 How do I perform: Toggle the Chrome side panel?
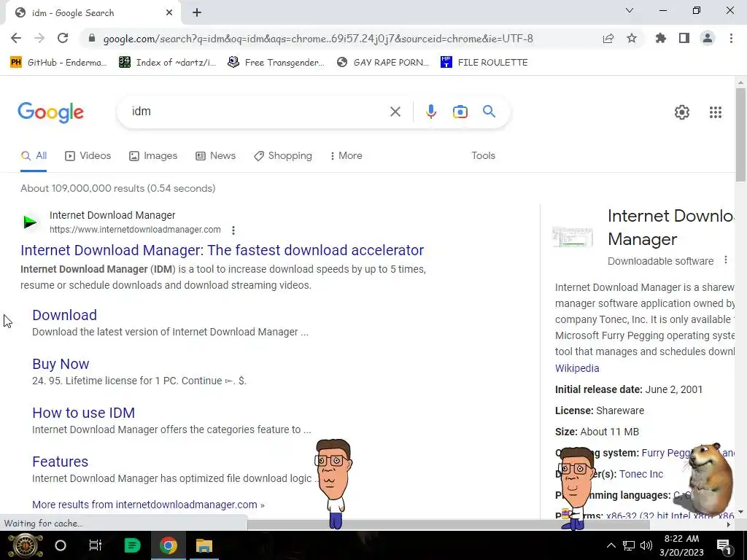click(x=684, y=39)
